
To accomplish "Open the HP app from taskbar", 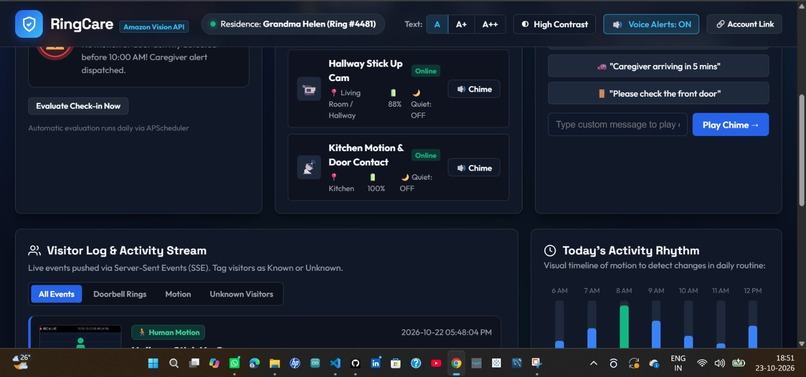I will tap(295, 363).
